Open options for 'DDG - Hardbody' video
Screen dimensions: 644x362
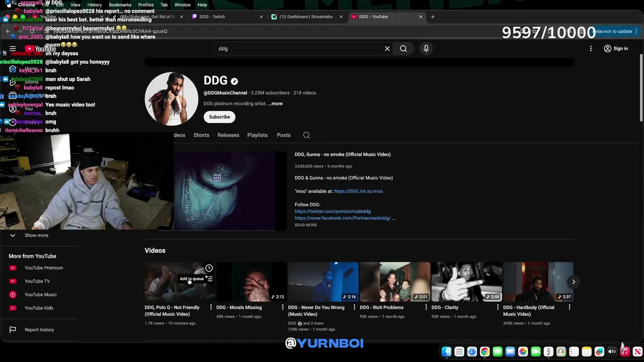570,307
